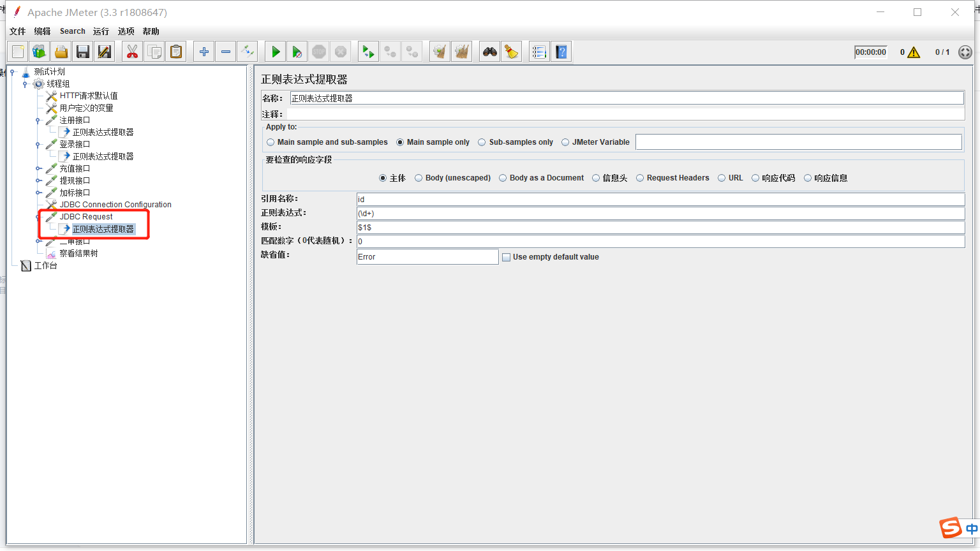Image resolution: width=980 pixels, height=551 pixels.
Task: Open the 帮助 menu
Action: pyautogui.click(x=151, y=31)
